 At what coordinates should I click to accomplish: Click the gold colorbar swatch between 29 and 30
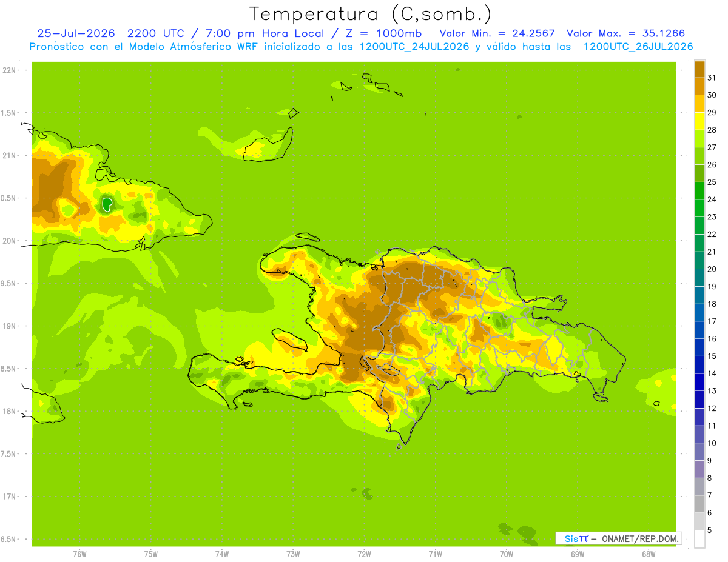pos(699,104)
